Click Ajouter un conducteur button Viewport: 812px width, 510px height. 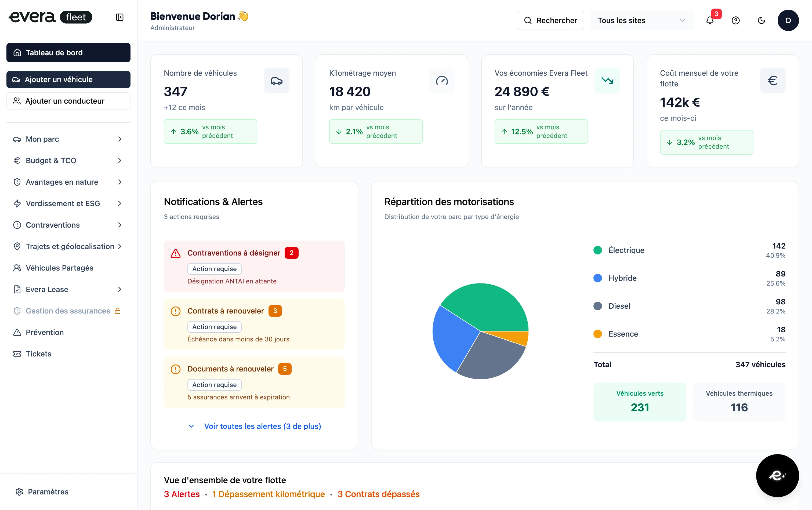click(x=68, y=101)
